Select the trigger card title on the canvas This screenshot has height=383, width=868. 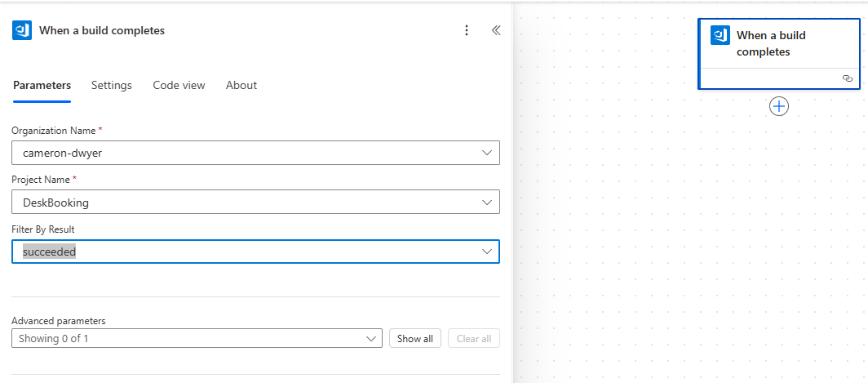(771, 43)
